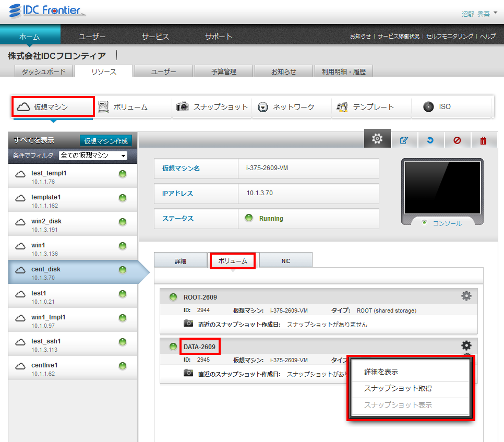Screen dimensions: 504x442
Task: Open サービス稼働状況 link
Action: (x=399, y=36)
